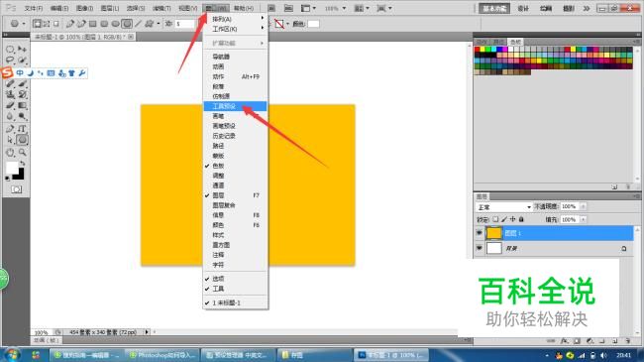Toggle Quick Mask mode button
Image resolution: width=644 pixels, height=362 pixels.
[17, 189]
